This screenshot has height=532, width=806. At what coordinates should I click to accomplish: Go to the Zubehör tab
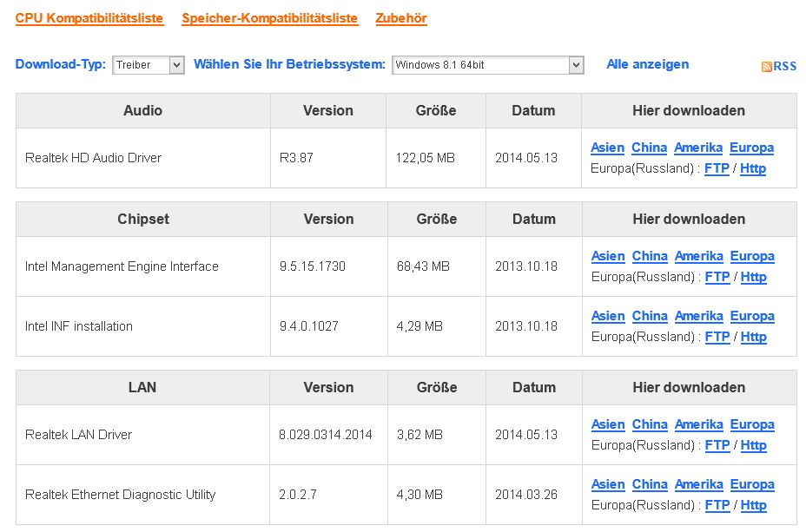401,18
